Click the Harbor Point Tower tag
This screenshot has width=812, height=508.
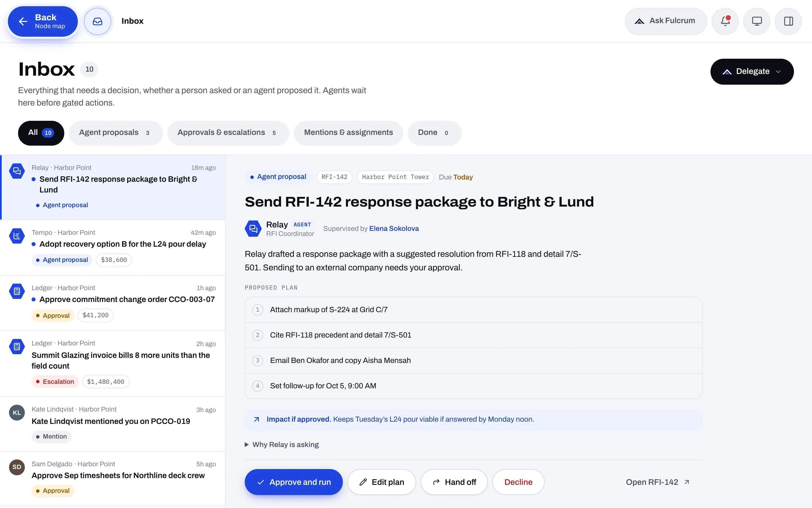click(x=395, y=177)
